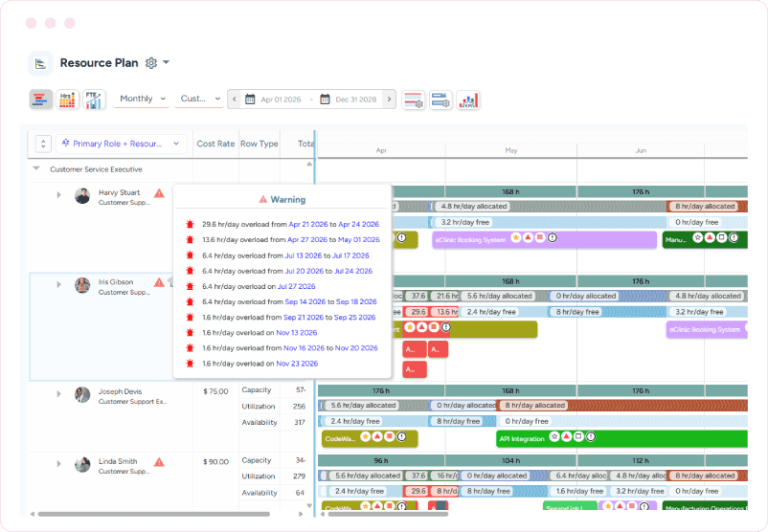Click the Cost Rate column header
The image size is (768, 532).
[215, 144]
